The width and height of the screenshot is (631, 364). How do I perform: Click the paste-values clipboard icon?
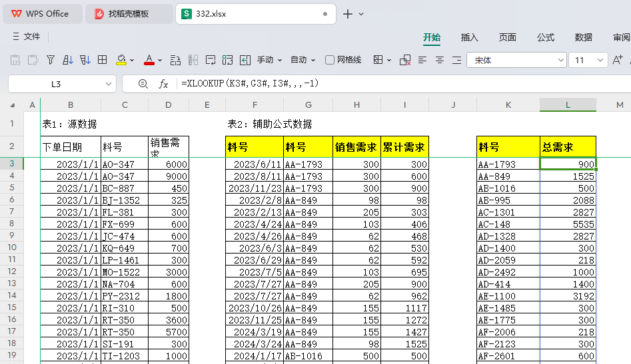(x=15, y=61)
